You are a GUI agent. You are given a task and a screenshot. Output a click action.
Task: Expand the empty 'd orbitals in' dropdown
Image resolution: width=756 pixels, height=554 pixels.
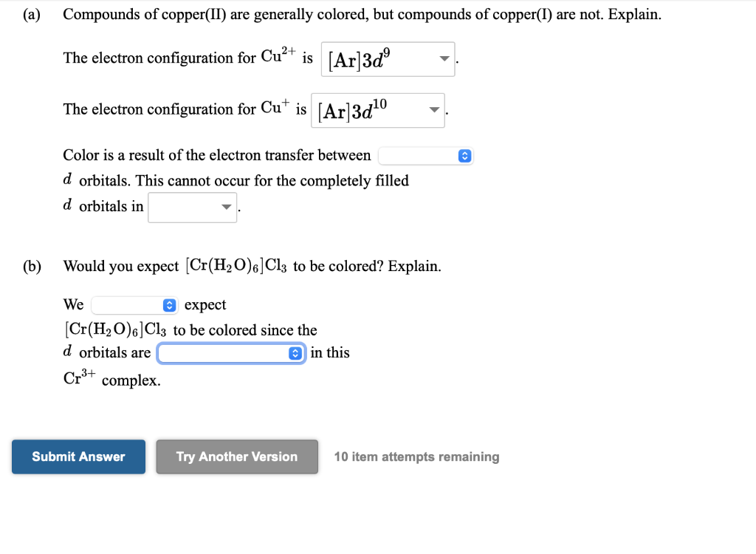pos(192,208)
